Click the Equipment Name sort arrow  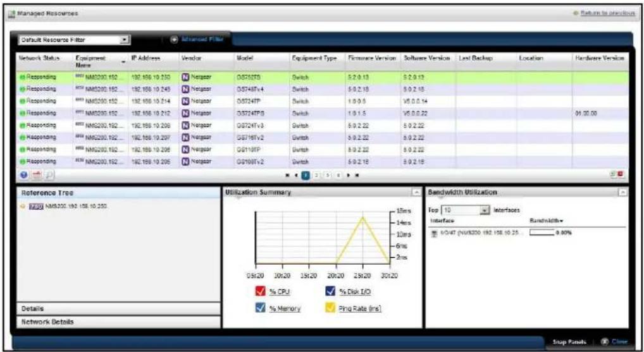click(123, 62)
